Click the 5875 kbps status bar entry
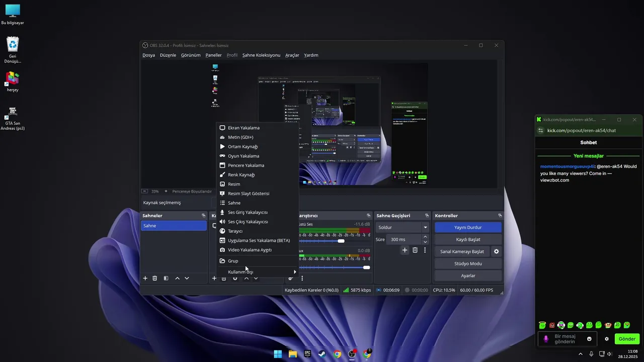 (357, 290)
